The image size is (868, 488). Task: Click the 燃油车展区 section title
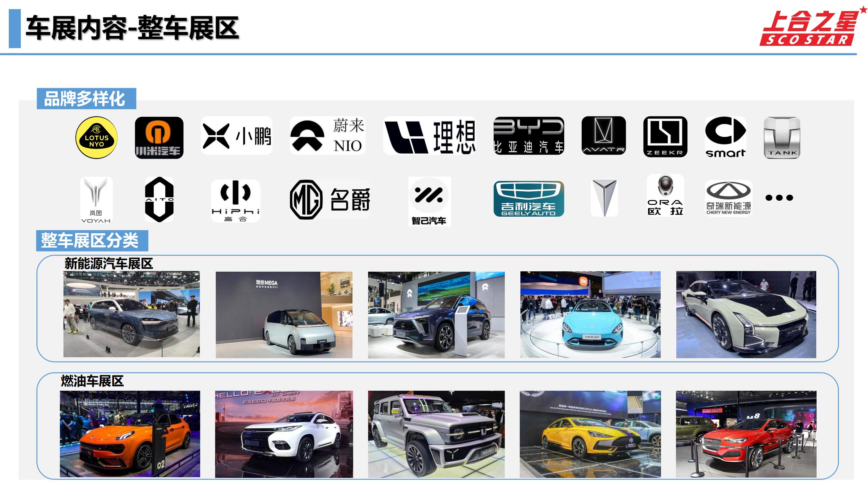pos(92,381)
